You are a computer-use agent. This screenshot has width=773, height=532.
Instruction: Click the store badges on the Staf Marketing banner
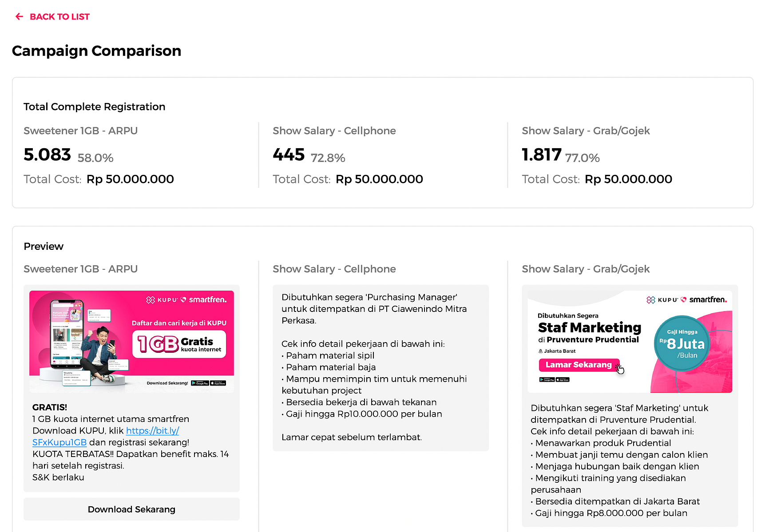(554, 379)
